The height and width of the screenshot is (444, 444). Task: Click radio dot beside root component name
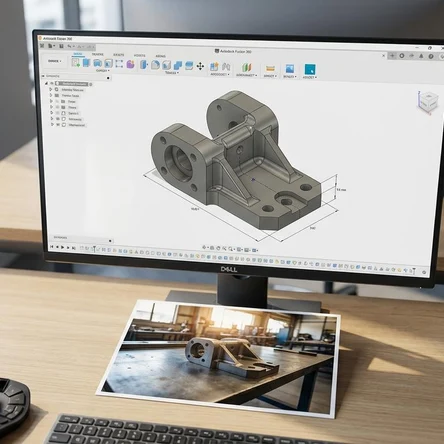pyautogui.click(x=91, y=84)
